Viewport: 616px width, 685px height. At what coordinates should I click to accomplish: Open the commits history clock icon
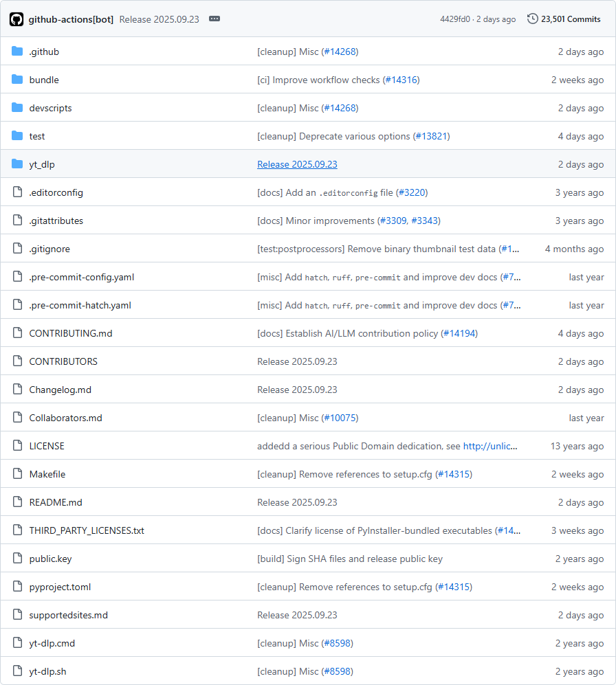click(x=532, y=19)
